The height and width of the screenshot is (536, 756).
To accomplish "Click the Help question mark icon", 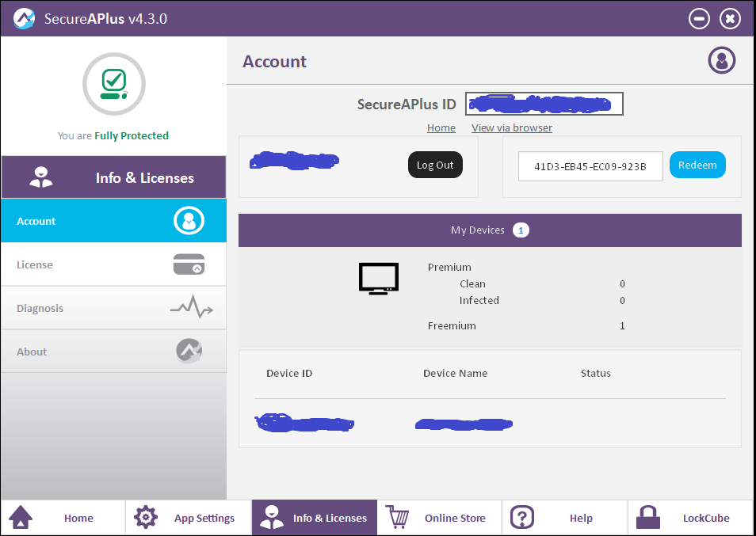I will pyautogui.click(x=522, y=517).
